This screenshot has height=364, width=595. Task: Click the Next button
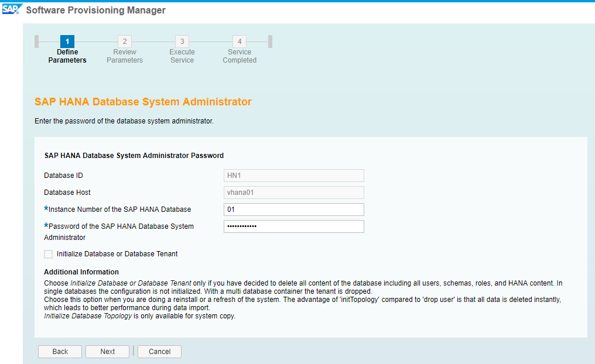tap(107, 352)
